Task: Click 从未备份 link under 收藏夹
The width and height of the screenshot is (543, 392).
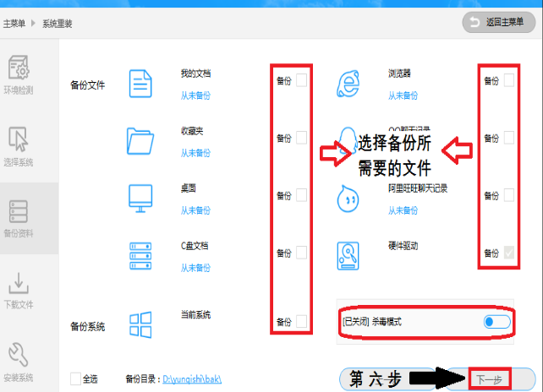Action: tap(195, 153)
